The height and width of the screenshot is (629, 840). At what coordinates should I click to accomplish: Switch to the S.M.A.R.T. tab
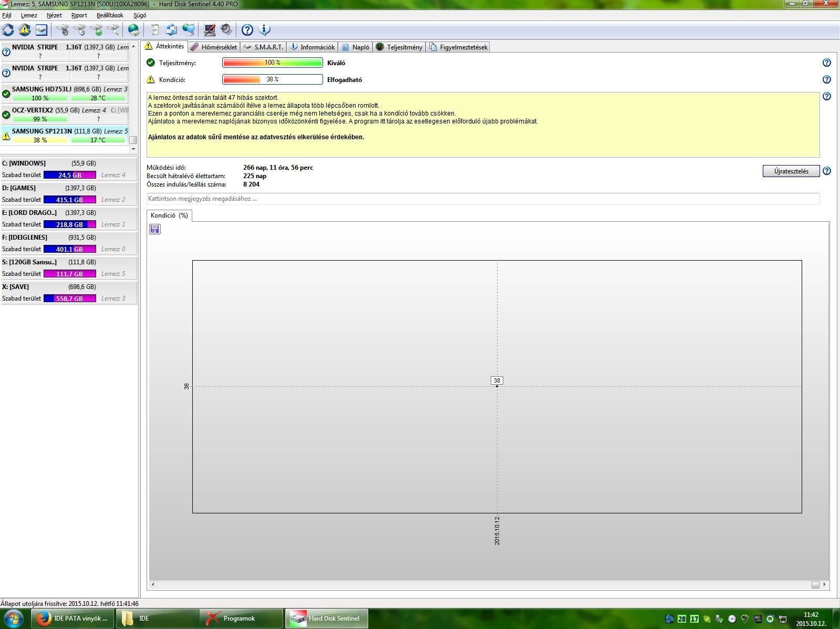(x=263, y=47)
